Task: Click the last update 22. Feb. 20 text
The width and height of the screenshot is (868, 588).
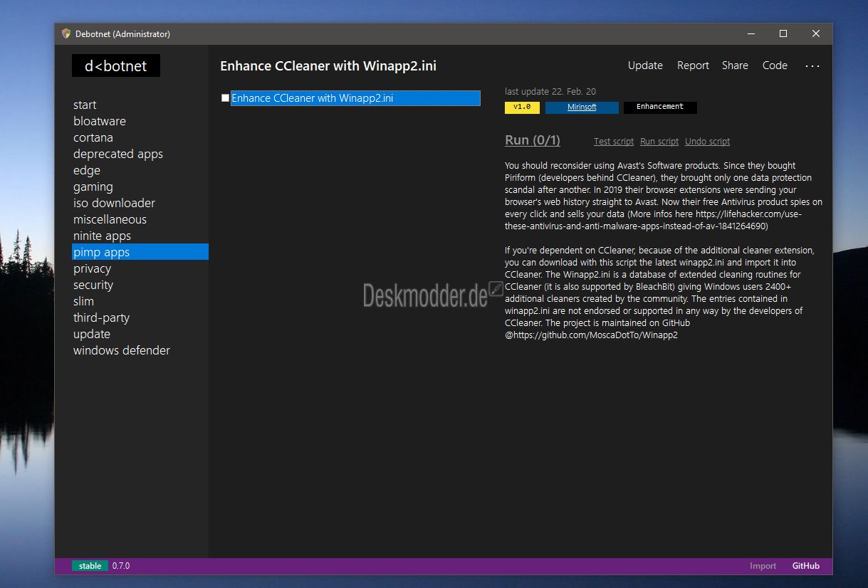Action: (550, 92)
